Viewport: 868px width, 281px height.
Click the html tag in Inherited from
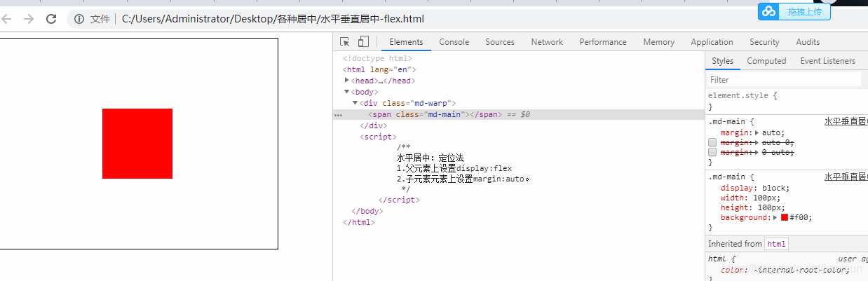point(776,244)
